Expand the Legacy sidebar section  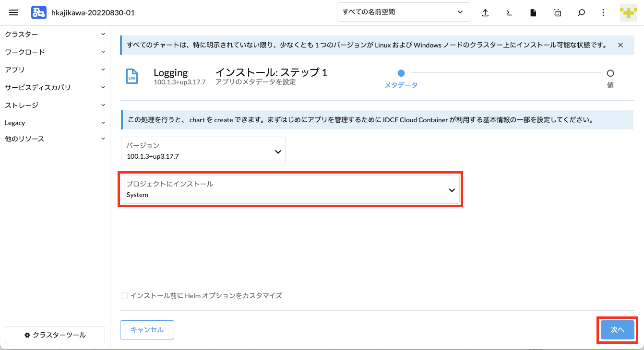point(55,123)
